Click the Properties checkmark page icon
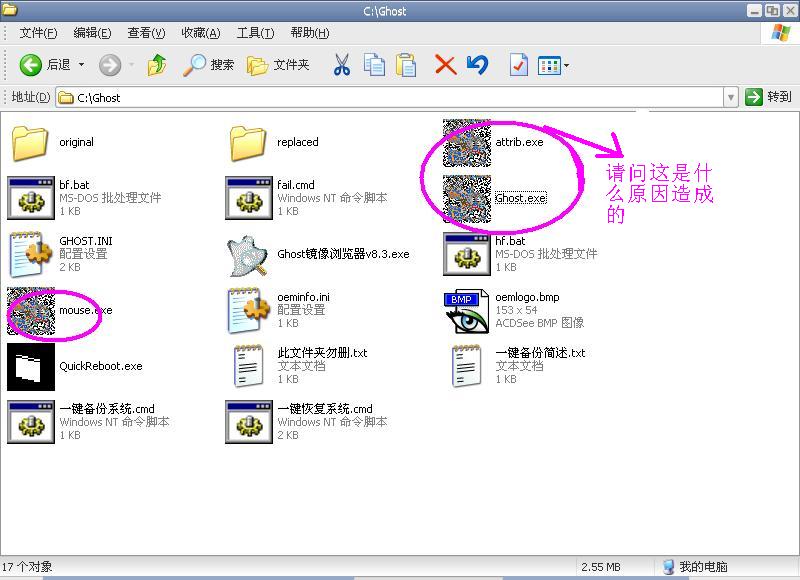 518,65
